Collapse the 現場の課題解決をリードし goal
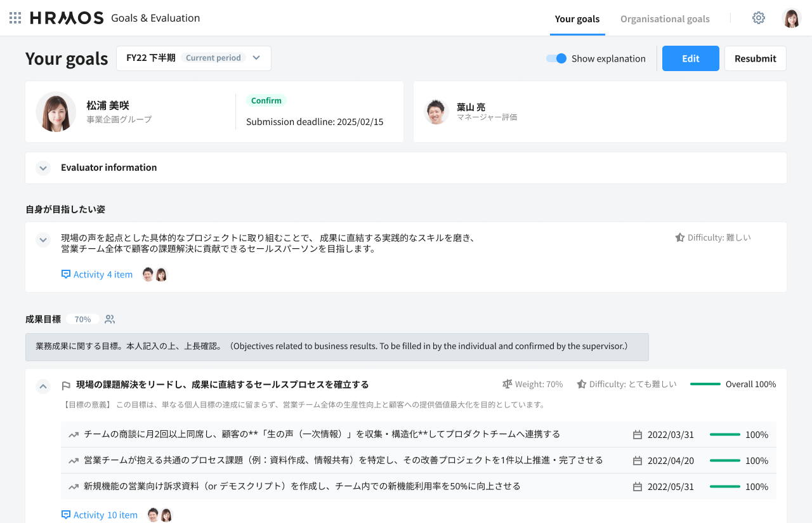 43,386
